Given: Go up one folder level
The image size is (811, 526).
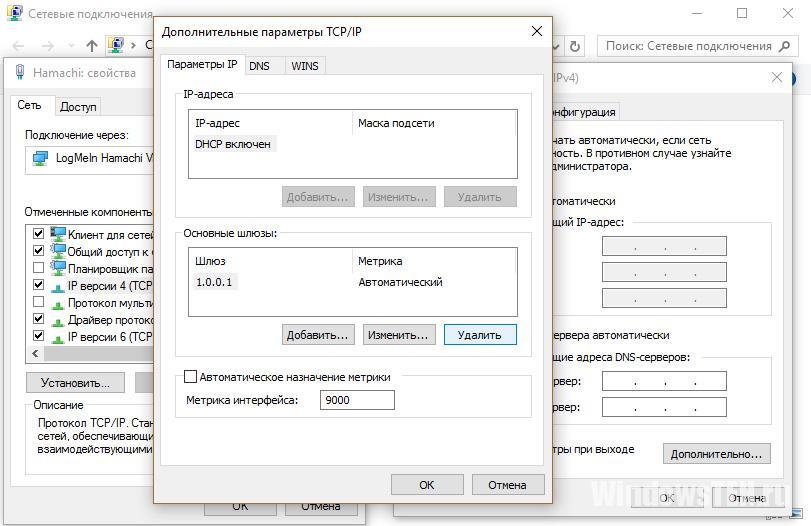Looking at the screenshot, I should click(92, 46).
